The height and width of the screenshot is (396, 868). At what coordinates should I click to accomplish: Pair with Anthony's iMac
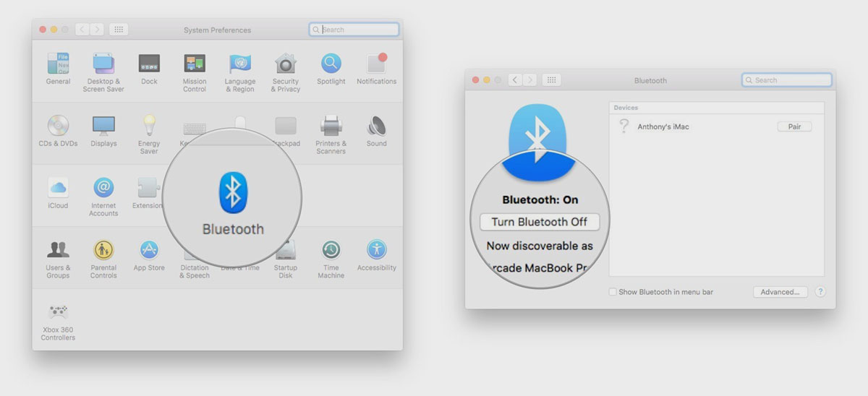pos(794,126)
